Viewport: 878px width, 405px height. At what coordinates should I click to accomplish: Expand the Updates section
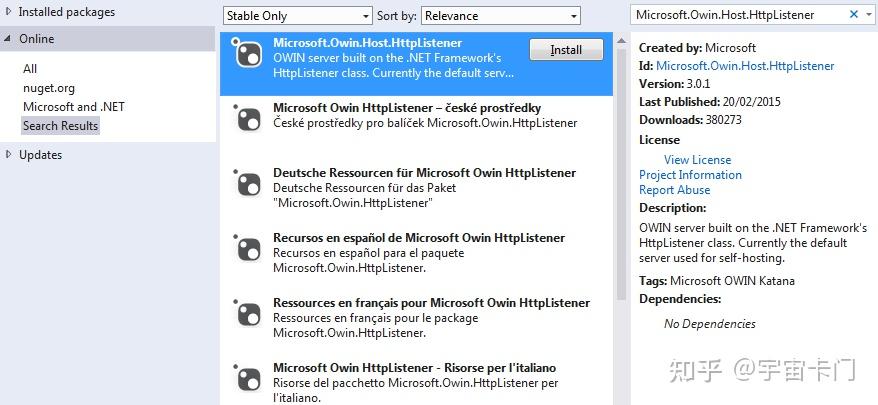10,155
